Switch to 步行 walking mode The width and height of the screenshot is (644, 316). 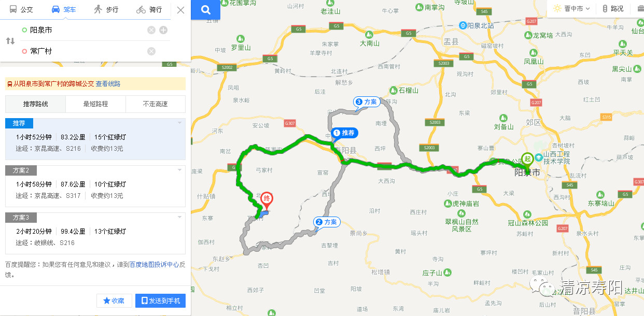[x=106, y=9]
